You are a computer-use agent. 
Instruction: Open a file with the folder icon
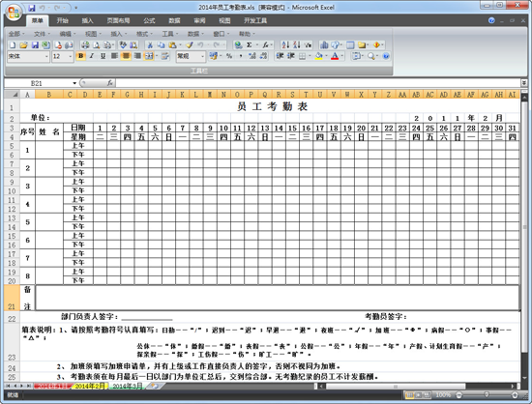click(x=23, y=45)
